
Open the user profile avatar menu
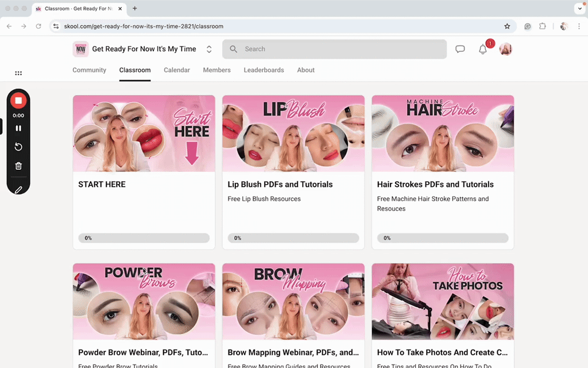pyautogui.click(x=505, y=49)
